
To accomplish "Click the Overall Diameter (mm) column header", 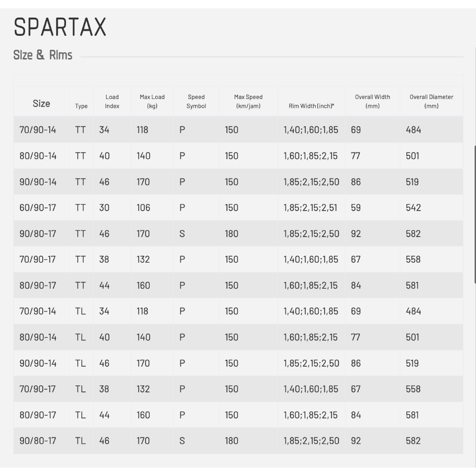I will (431, 101).
